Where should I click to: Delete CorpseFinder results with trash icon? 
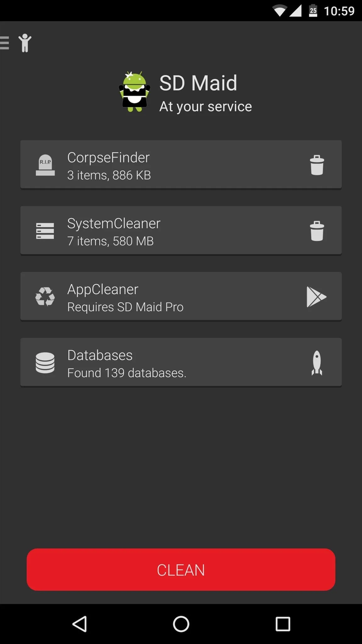317,165
